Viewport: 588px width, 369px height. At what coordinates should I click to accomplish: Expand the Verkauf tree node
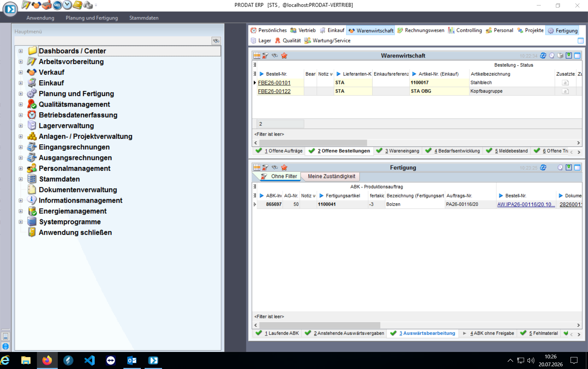point(21,72)
